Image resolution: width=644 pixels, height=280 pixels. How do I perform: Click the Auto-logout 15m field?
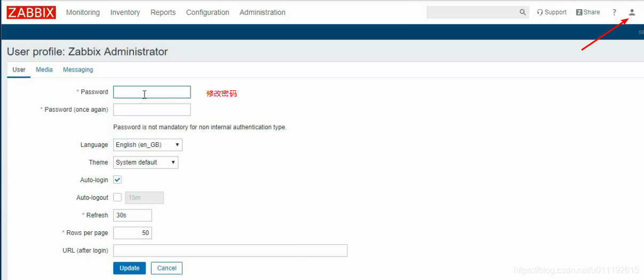145,198
